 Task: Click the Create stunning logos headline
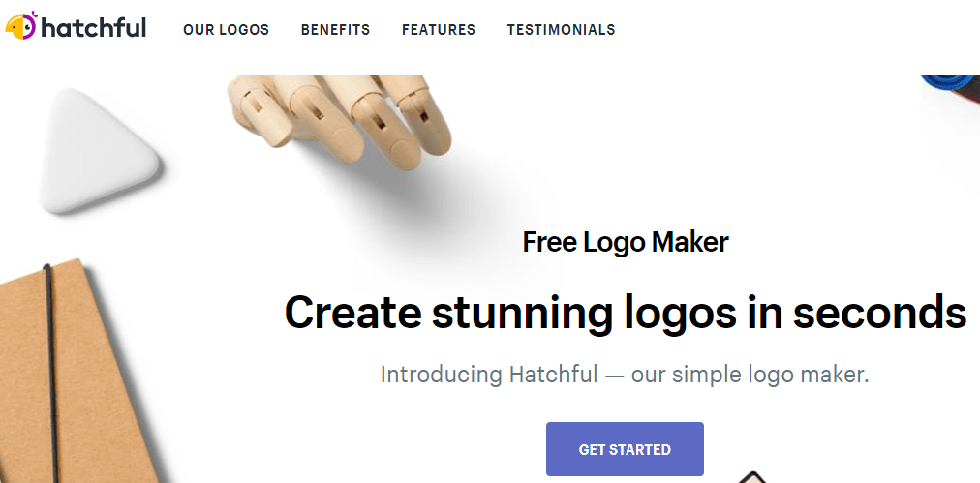626,311
